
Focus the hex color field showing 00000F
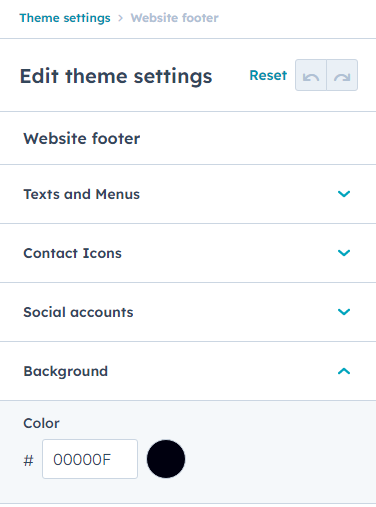(90, 459)
